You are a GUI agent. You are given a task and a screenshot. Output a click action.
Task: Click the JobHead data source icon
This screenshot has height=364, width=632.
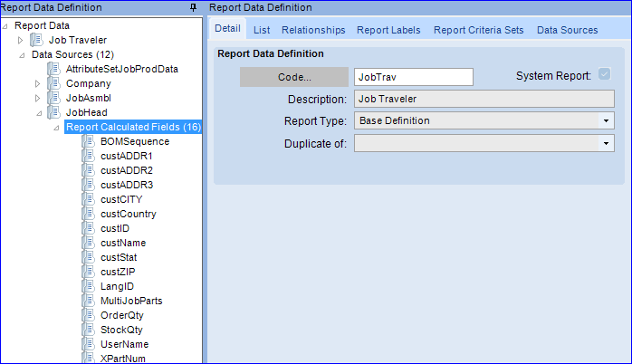[x=54, y=112]
